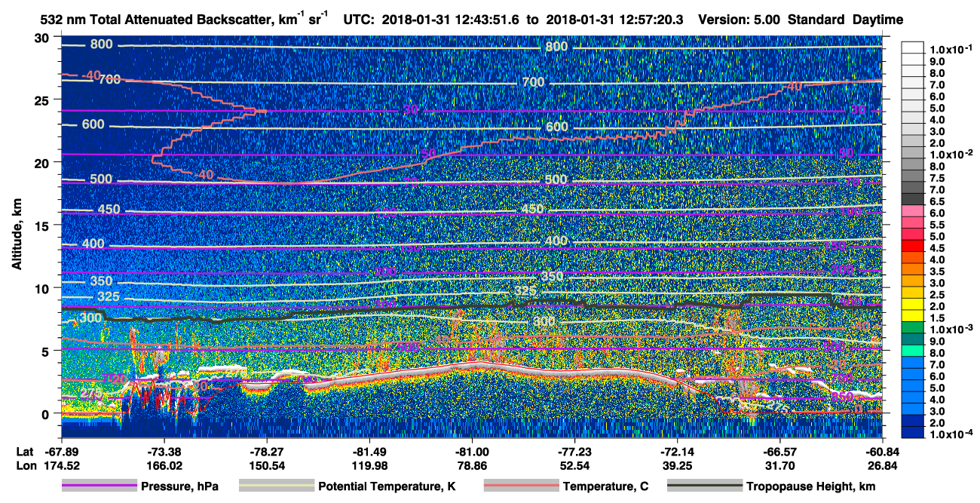980x503 pixels.
Task: Click the dark Tropopause Height legend line swatch
Action: point(704,486)
